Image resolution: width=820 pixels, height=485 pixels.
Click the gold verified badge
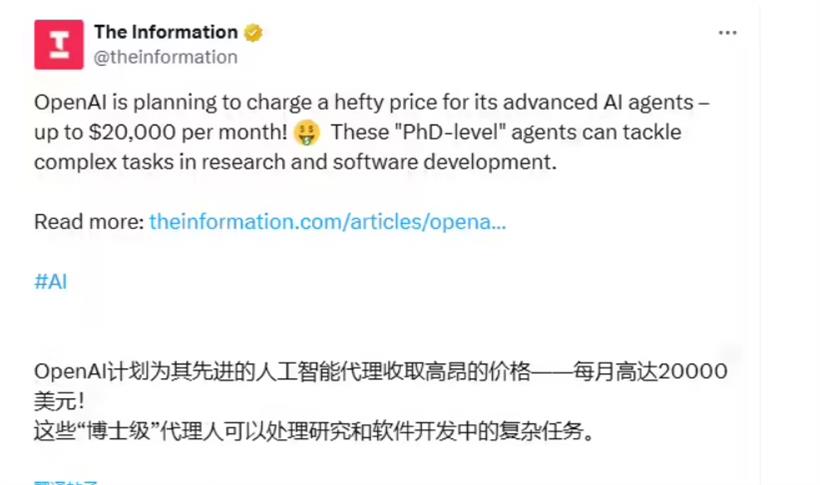pyautogui.click(x=254, y=33)
